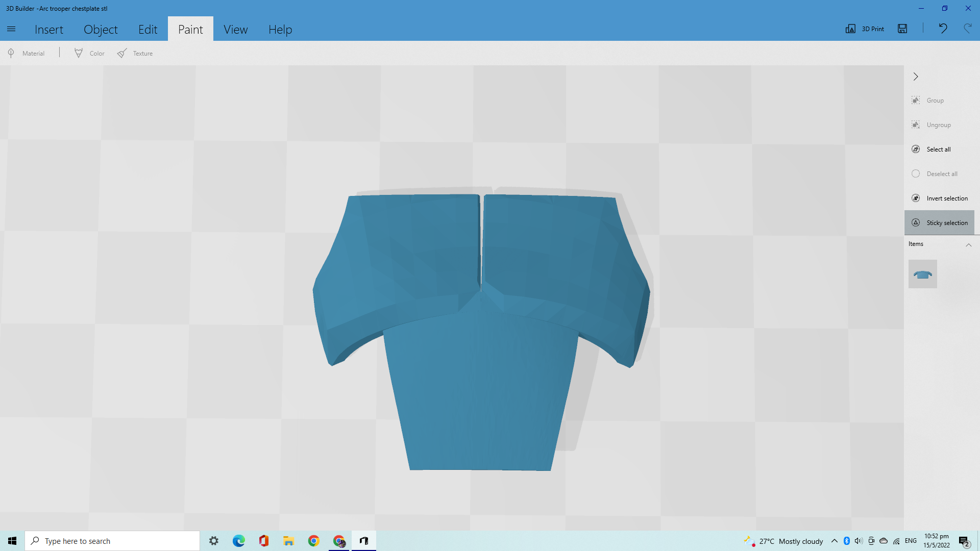Choose the Material paint tool
Image resolution: width=980 pixels, height=551 pixels.
tap(27, 53)
